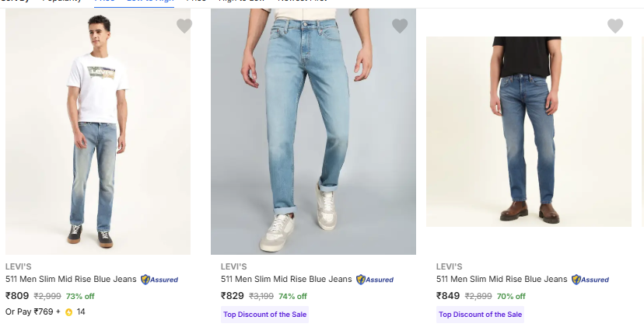Click the 73% off discount label
This screenshot has width=644, height=327.
point(80,296)
